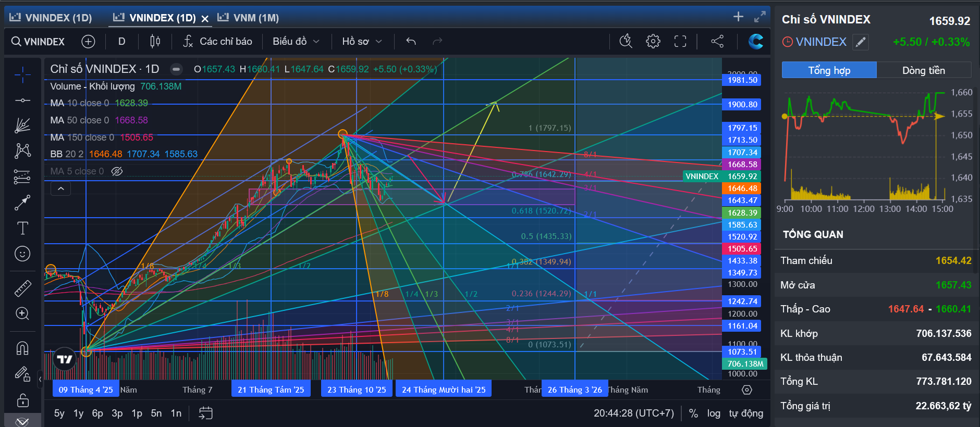Viewport: 980px width, 427px height.
Task: Click the 26 Tháng 3 '26 date marker
Action: coord(574,390)
